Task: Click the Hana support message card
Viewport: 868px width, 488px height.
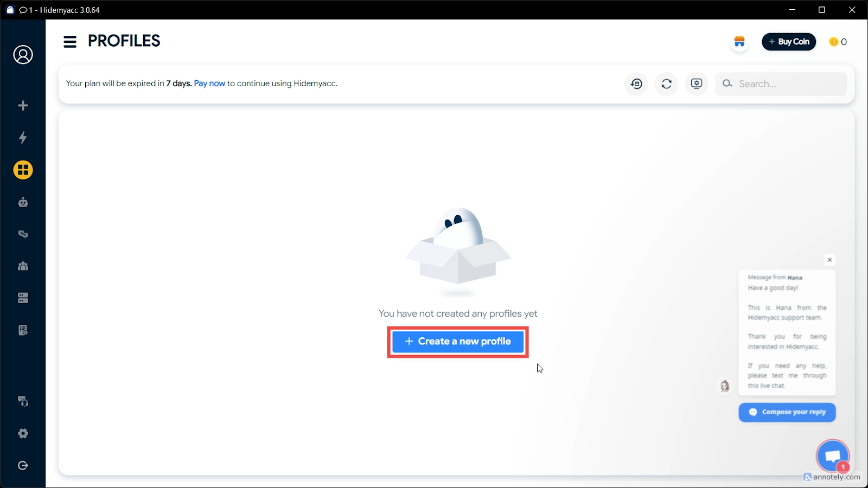Action: (x=787, y=332)
